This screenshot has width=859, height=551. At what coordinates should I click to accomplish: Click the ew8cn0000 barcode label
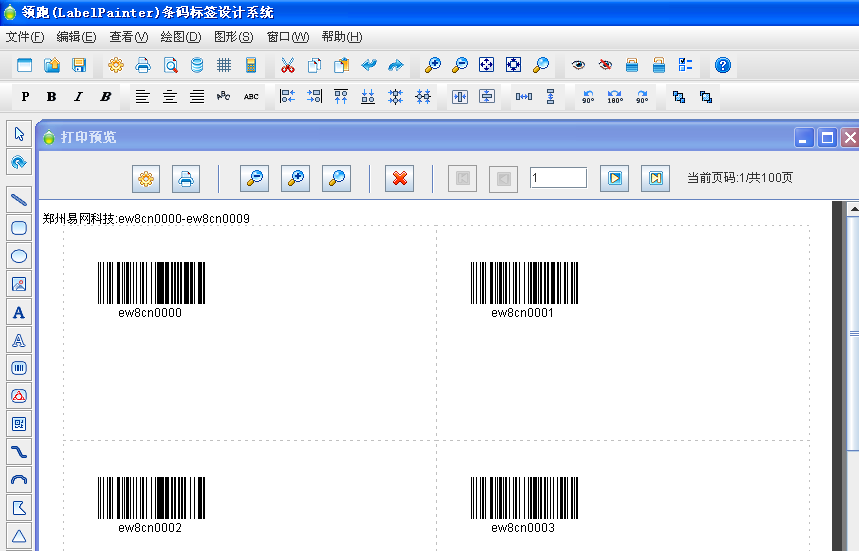151,290
